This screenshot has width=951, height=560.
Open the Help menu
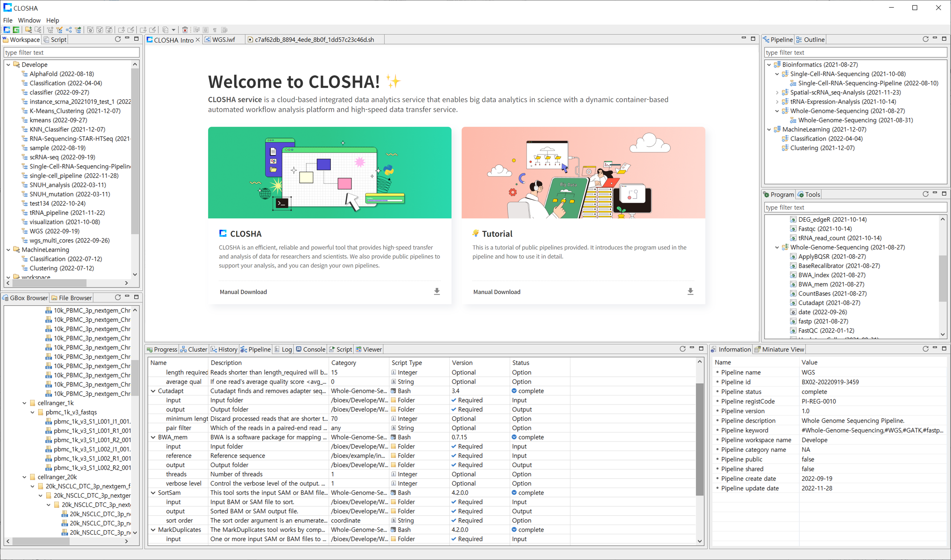(x=52, y=20)
